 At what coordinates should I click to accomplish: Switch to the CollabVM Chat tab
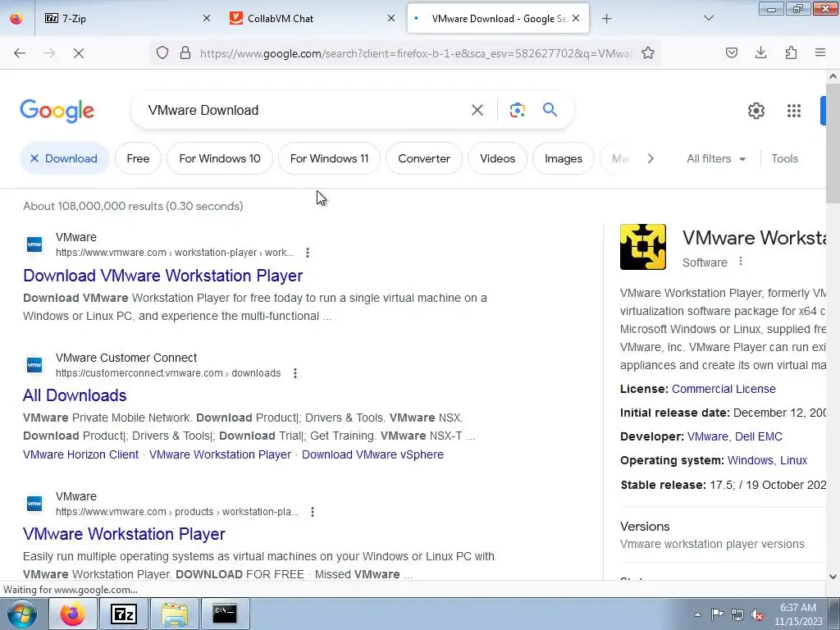[313, 18]
